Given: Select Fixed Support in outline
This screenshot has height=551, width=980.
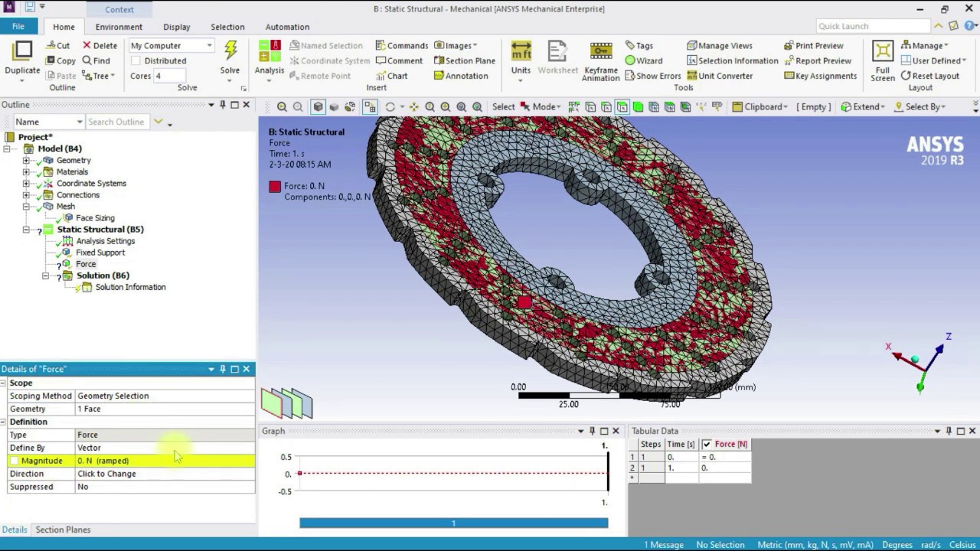Looking at the screenshot, I should pyautogui.click(x=100, y=253).
